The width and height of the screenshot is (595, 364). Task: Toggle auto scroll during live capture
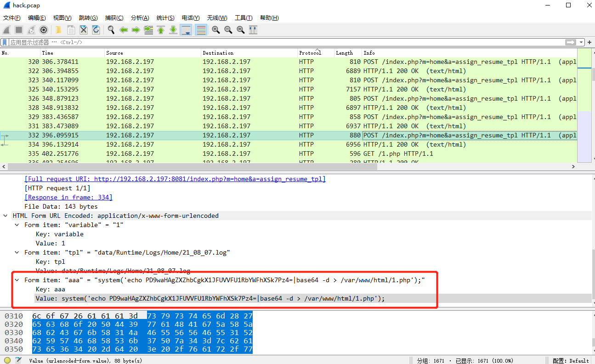point(186,30)
